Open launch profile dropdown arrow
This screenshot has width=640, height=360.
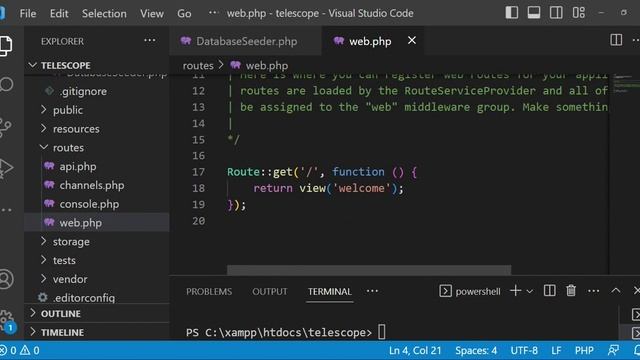tap(529, 291)
